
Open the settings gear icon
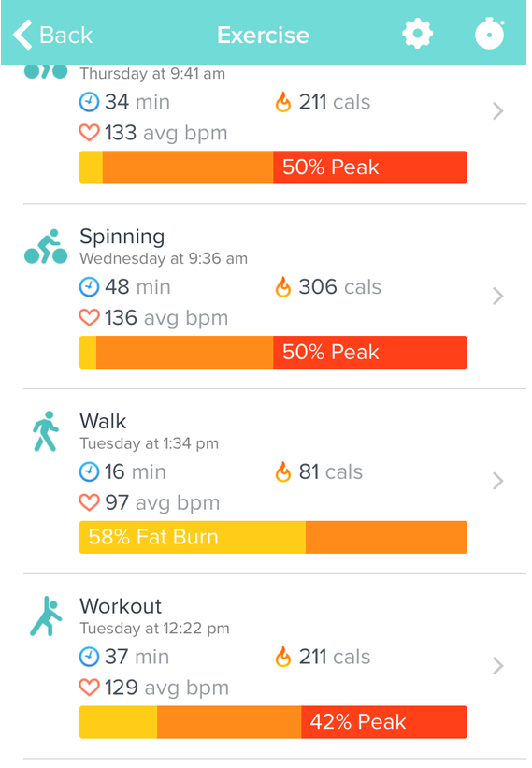417,34
